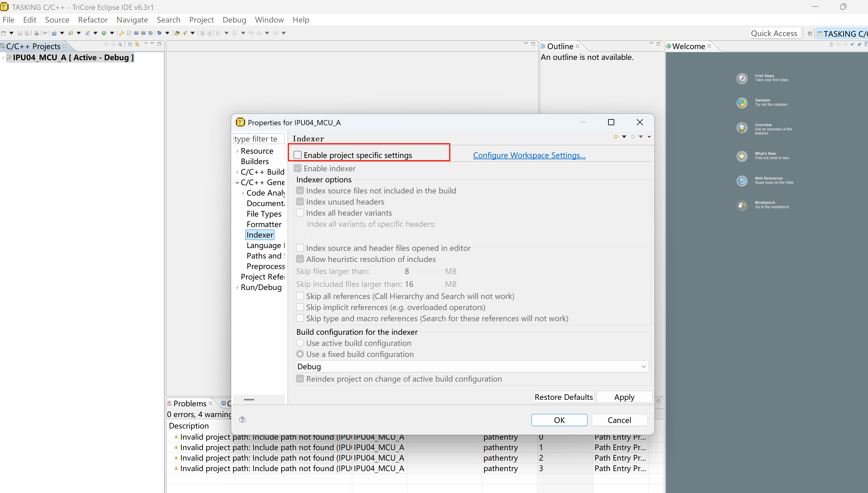Viewport: 868px width, 493px height.
Task: Open the Samples welcome icon
Action: pyautogui.click(x=742, y=103)
